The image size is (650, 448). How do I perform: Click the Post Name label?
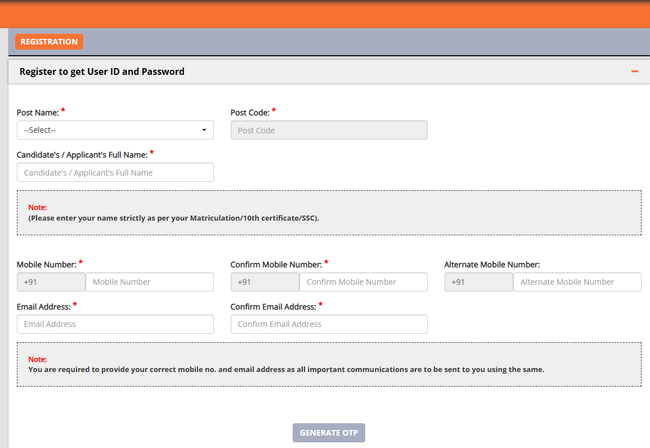coord(38,113)
